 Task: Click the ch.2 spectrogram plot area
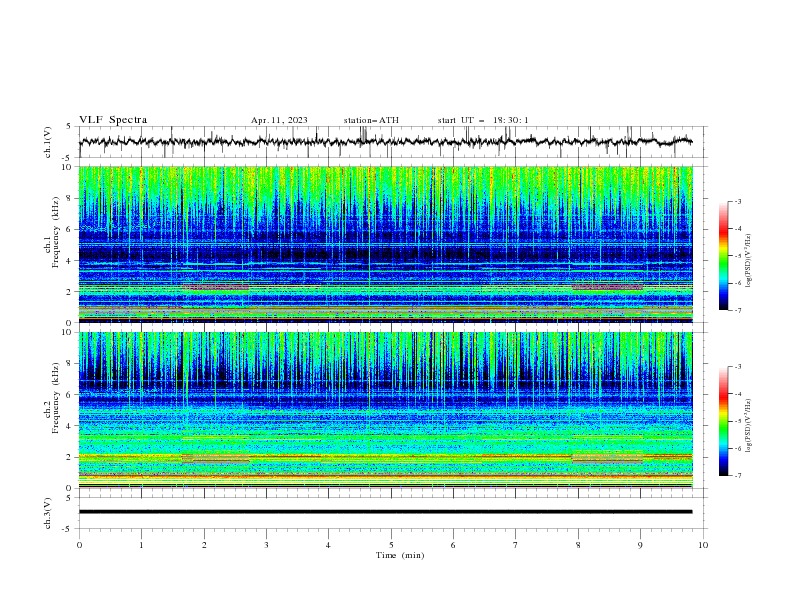point(386,410)
